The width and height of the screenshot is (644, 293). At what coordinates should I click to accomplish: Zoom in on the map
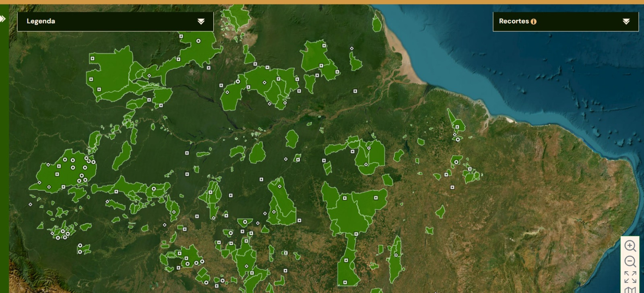(630, 246)
